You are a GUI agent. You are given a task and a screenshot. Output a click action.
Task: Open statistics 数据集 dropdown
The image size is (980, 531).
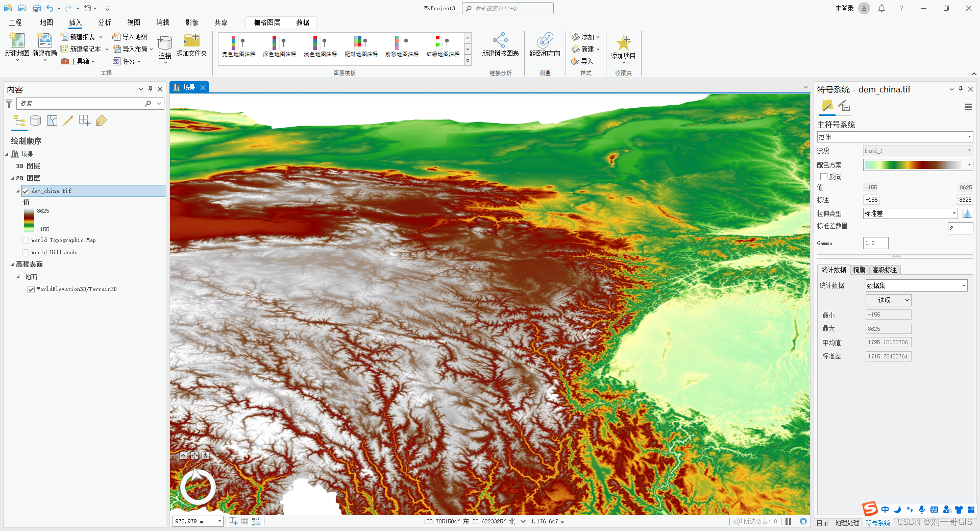coord(916,285)
